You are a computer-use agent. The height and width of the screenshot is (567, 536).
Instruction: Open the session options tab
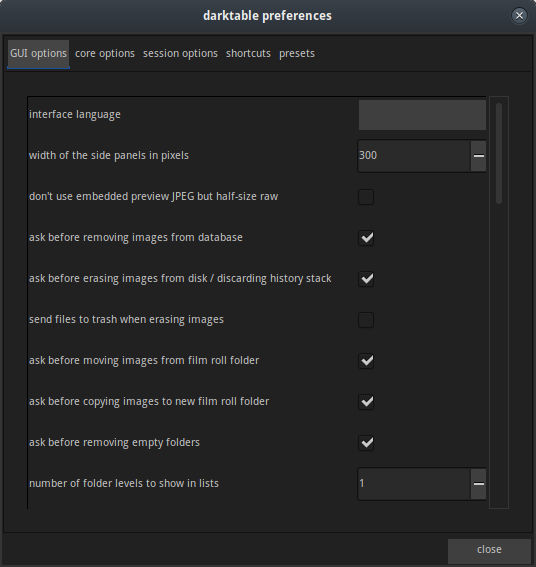tap(180, 54)
